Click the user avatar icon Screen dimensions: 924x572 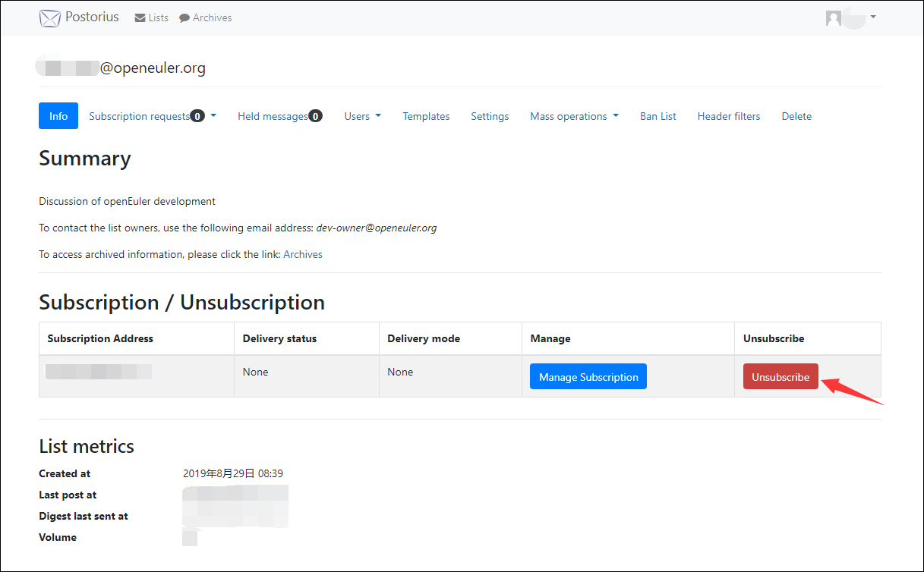point(834,18)
